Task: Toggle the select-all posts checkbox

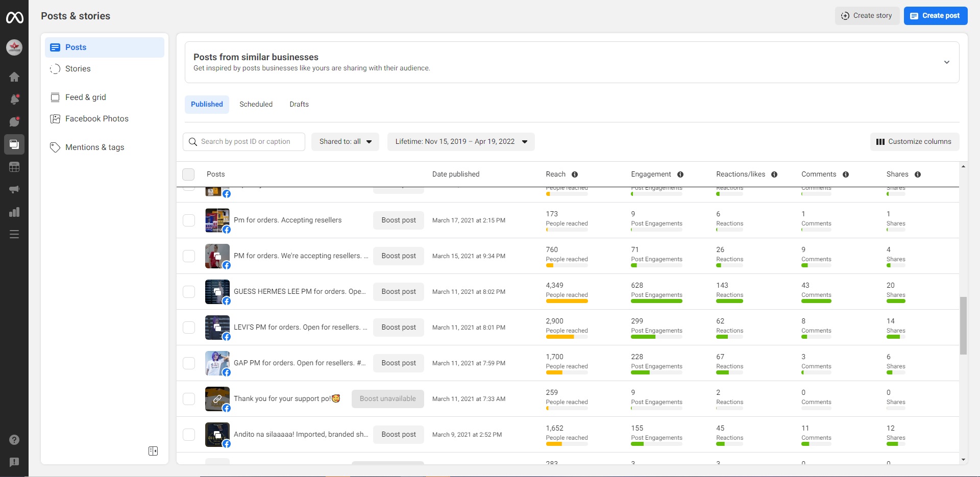Action: (188, 174)
